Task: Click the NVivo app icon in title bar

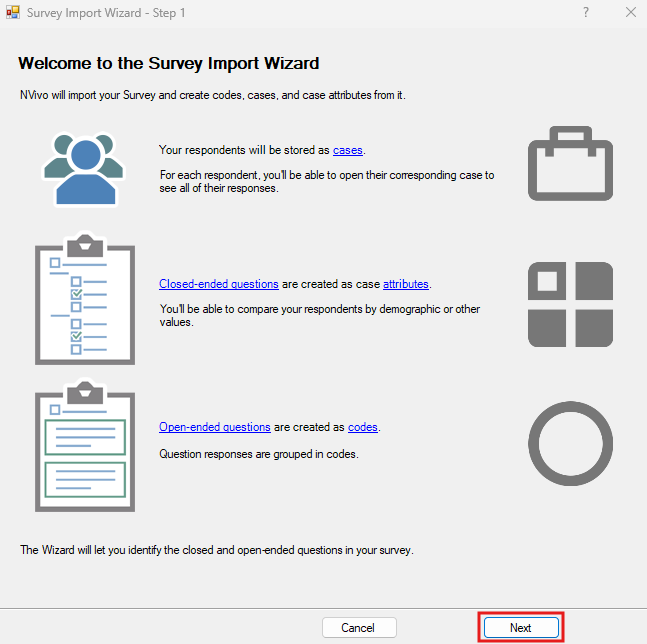Action: (x=13, y=12)
